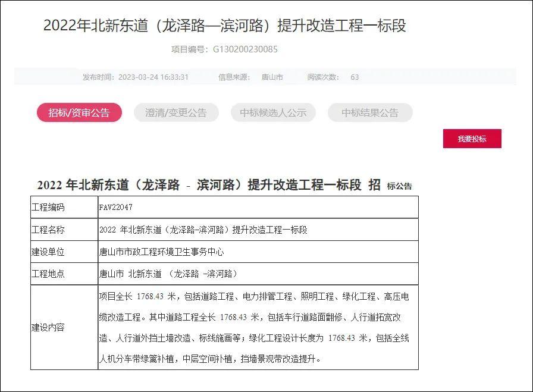This screenshot has height=392, width=533.
Task: Click the 发布时间 publish timestamp
Action: point(153,77)
